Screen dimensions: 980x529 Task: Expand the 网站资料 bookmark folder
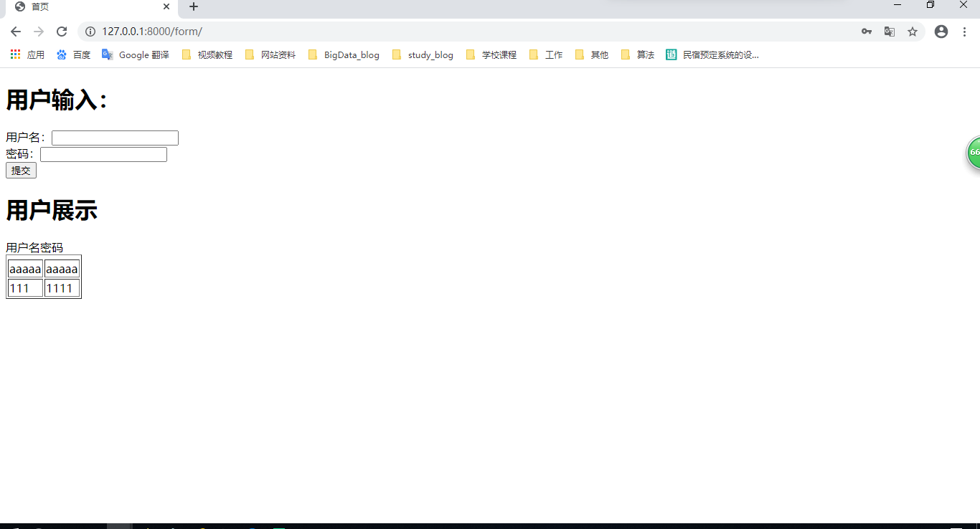[270, 54]
